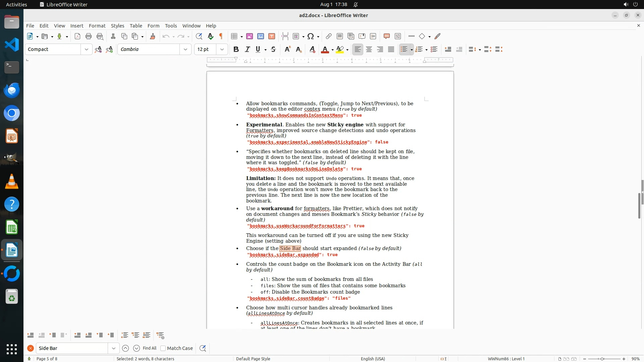This screenshot has width=644, height=362.
Task: Click the Insert Hyperlink icon
Action: (x=329, y=36)
